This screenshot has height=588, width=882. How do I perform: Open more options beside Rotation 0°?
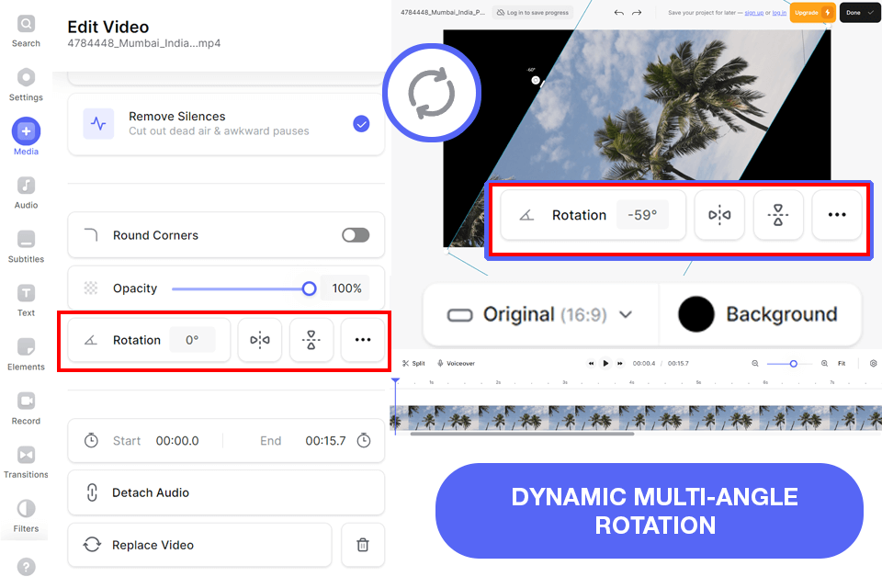tap(363, 340)
